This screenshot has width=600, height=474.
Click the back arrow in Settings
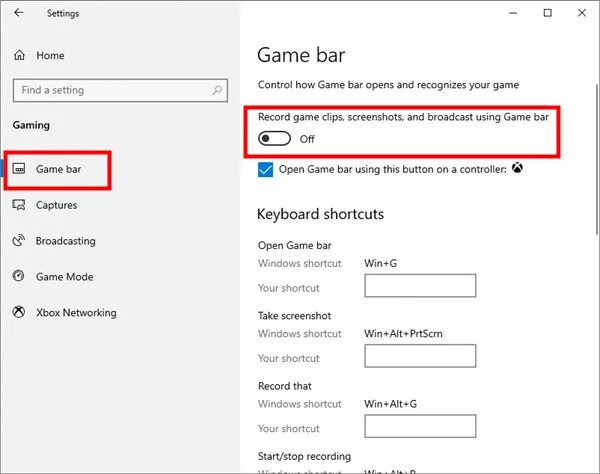pos(18,13)
